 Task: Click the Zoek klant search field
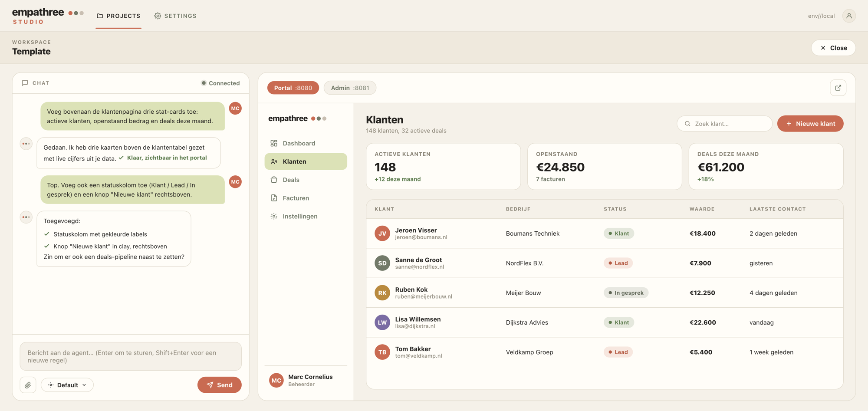point(724,124)
